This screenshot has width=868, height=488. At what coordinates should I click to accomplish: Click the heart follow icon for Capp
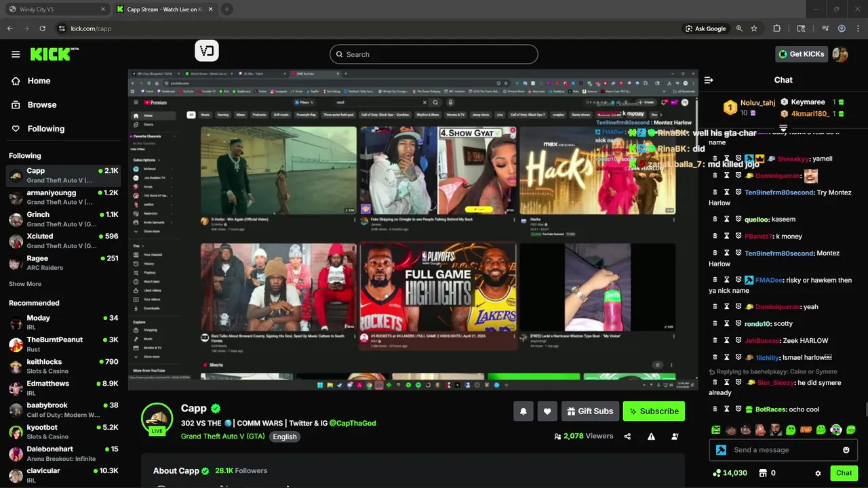[x=547, y=411]
